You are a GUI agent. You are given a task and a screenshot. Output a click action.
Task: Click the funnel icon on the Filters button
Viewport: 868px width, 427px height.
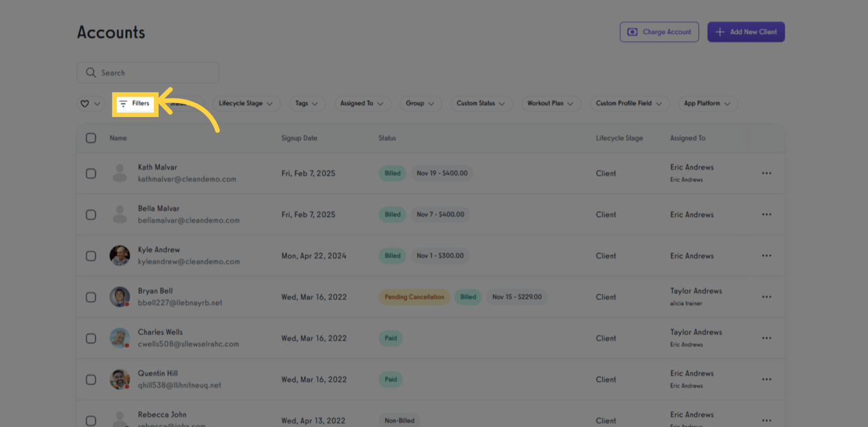coord(124,103)
